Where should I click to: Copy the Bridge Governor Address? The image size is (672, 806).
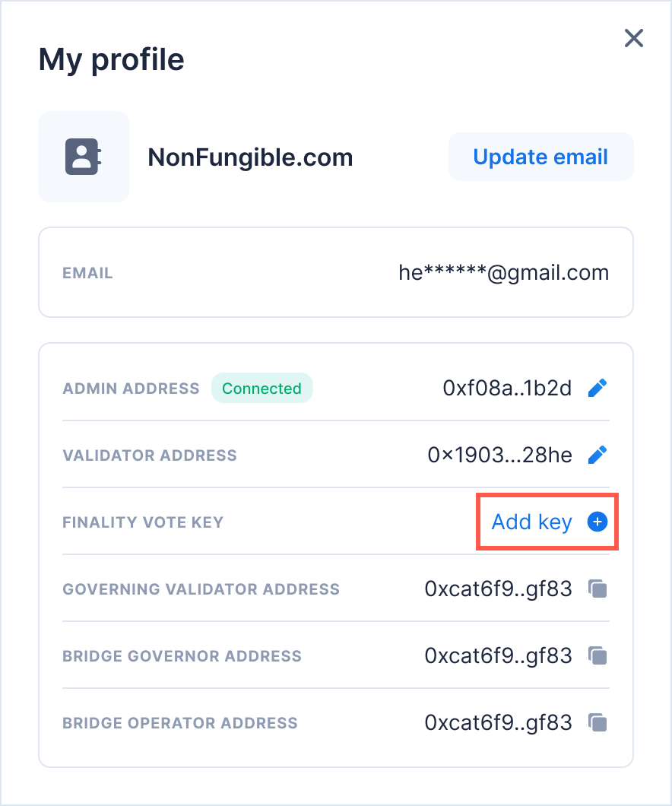pos(598,656)
